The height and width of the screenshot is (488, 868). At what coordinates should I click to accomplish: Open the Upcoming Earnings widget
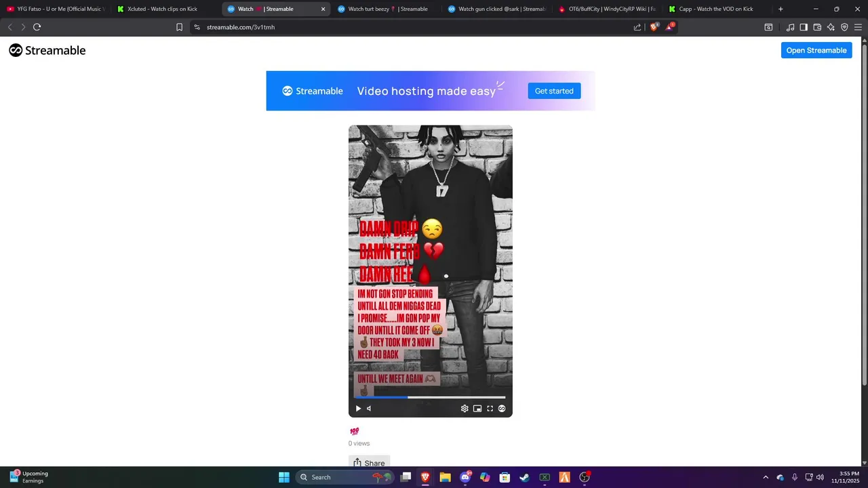click(x=29, y=477)
